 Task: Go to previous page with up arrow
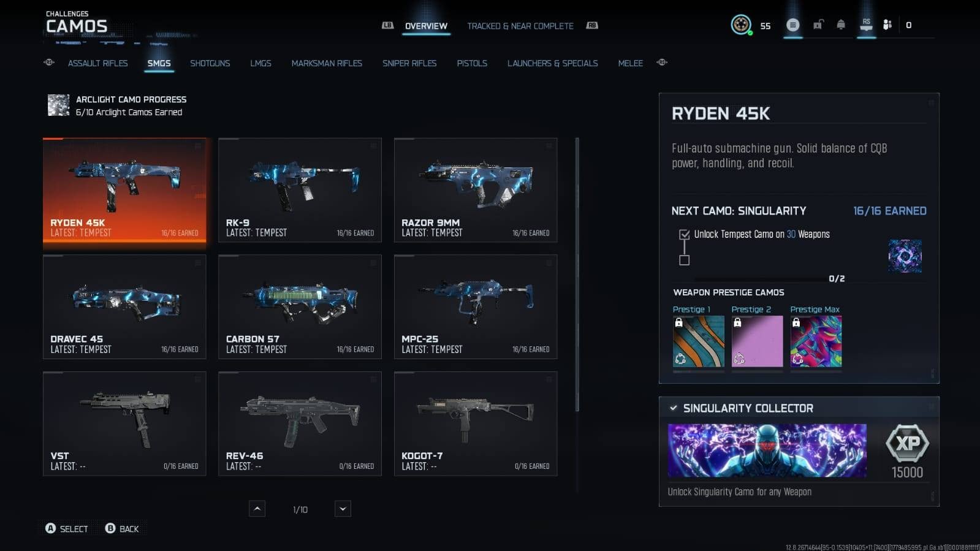(257, 509)
